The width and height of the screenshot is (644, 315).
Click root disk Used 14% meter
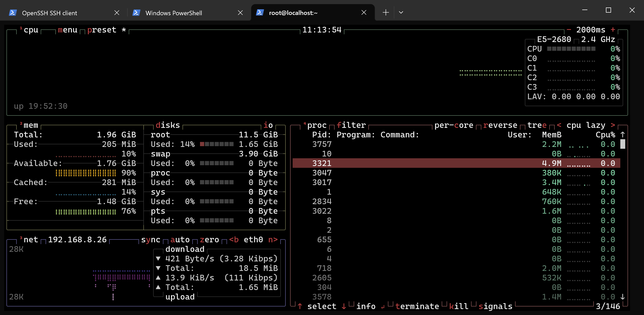[x=217, y=144]
